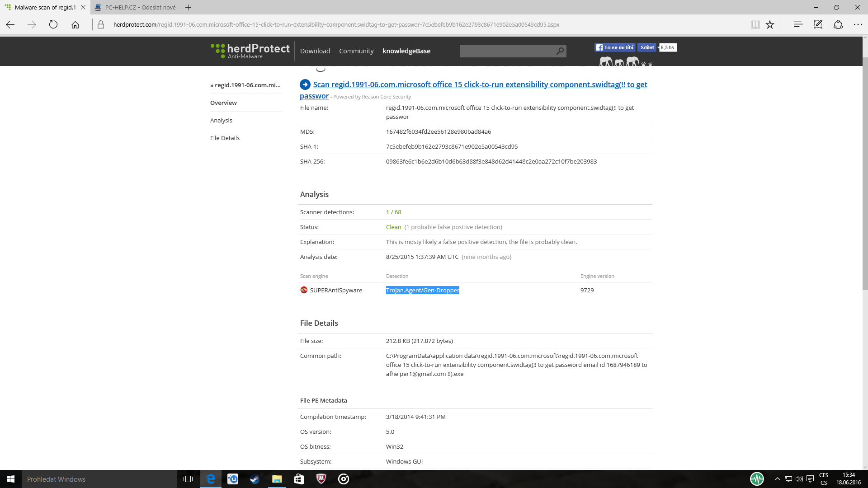This screenshot has height=488, width=868.
Task: Click the page vertical scrollbar
Action: tap(865, 181)
